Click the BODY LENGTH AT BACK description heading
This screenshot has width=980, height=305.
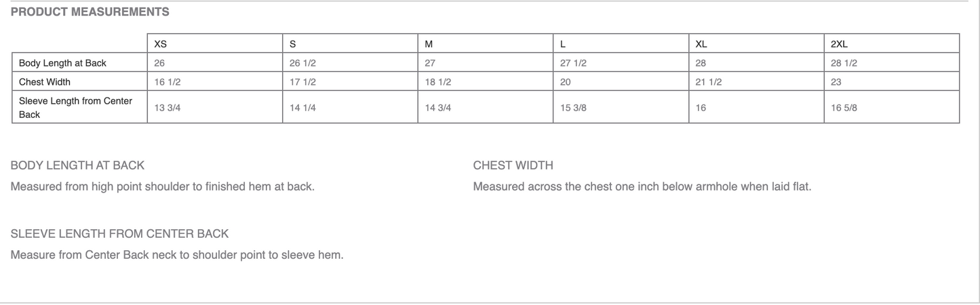point(77,165)
